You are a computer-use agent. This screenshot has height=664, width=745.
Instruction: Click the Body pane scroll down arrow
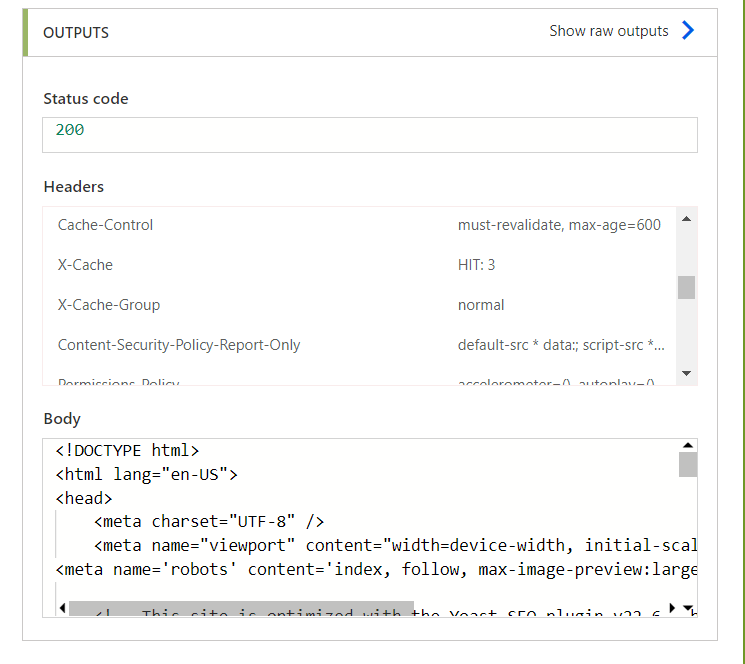tap(688, 607)
